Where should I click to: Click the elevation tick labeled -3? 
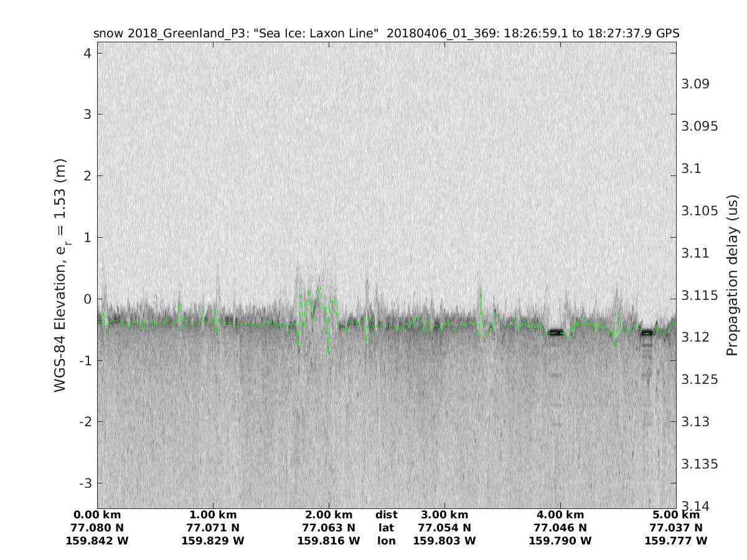point(85,483)
